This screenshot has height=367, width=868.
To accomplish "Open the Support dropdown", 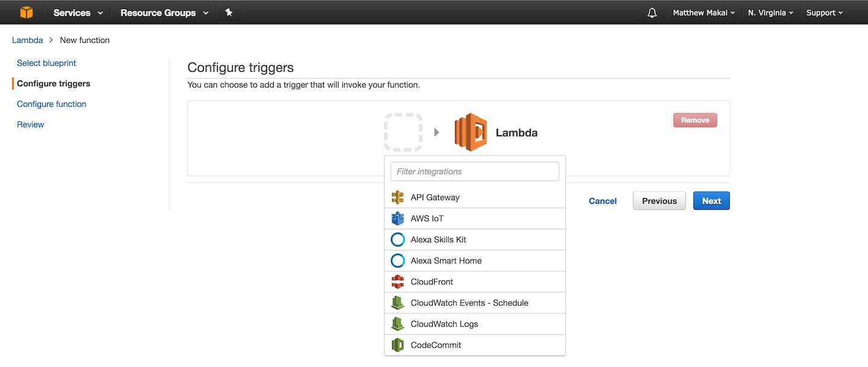I will click(x=823, y=12).
